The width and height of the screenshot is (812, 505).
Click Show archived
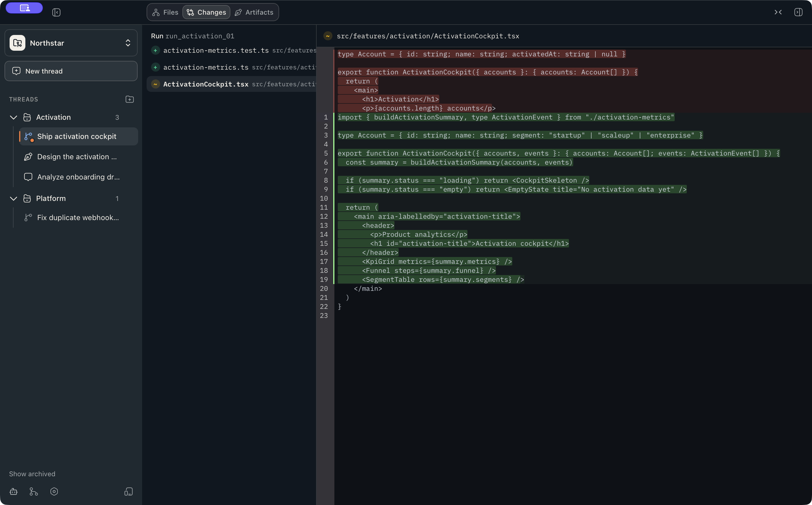coord(32,474)
